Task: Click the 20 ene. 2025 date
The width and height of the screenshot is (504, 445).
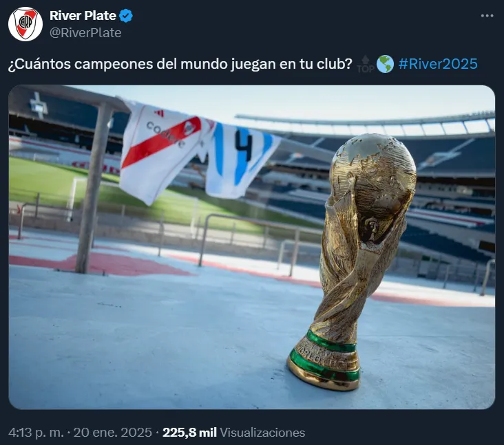Action: coord(112,433)
